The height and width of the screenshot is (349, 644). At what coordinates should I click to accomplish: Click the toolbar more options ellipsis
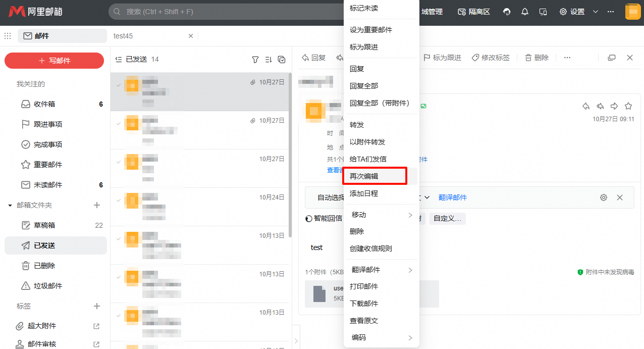567,58
